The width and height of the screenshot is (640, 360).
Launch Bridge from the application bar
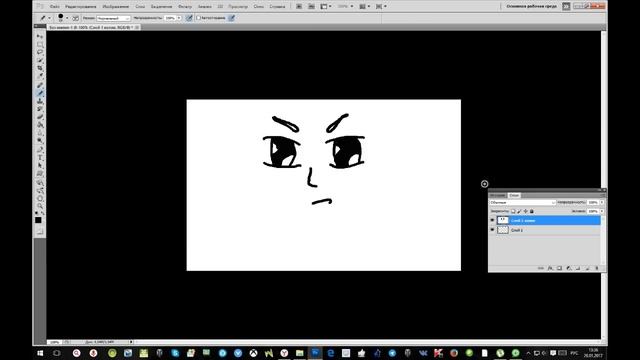299,6
